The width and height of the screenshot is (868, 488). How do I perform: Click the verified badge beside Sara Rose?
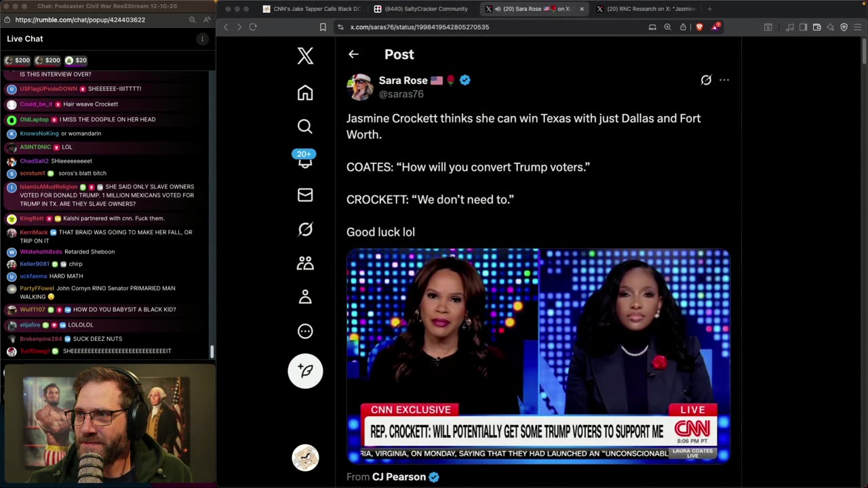click(465, 80)
